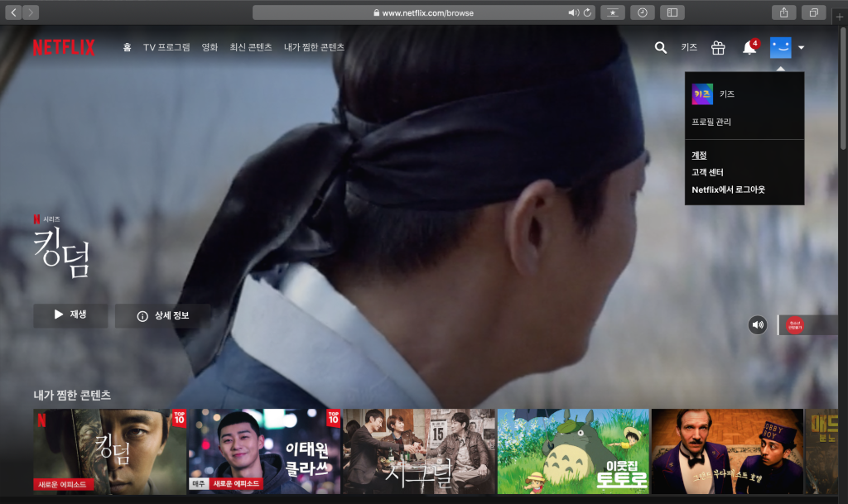Viewport: 848px width, 504px height.
Task: Open the 시그널 thumbnail
Action: [419, 451]
